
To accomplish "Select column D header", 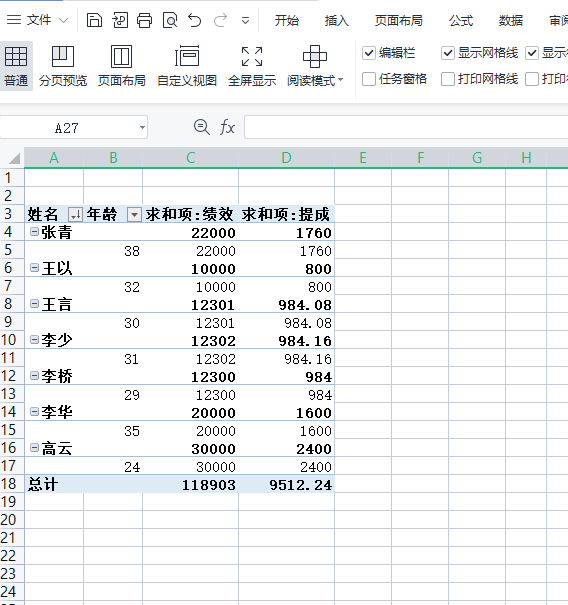I will pos(286,158).
